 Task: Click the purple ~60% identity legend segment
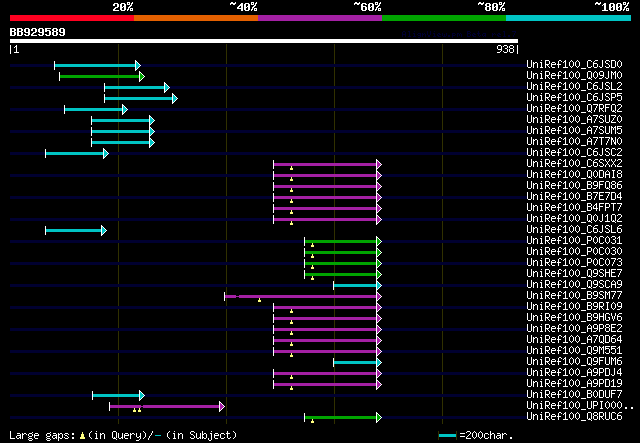320,18
